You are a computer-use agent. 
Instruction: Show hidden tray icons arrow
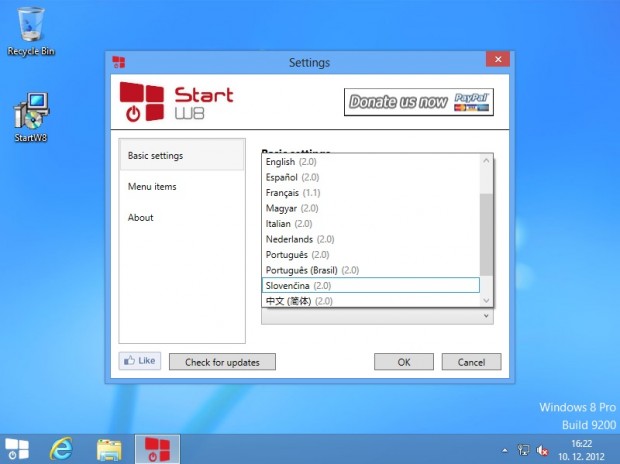tap(505, 450)
